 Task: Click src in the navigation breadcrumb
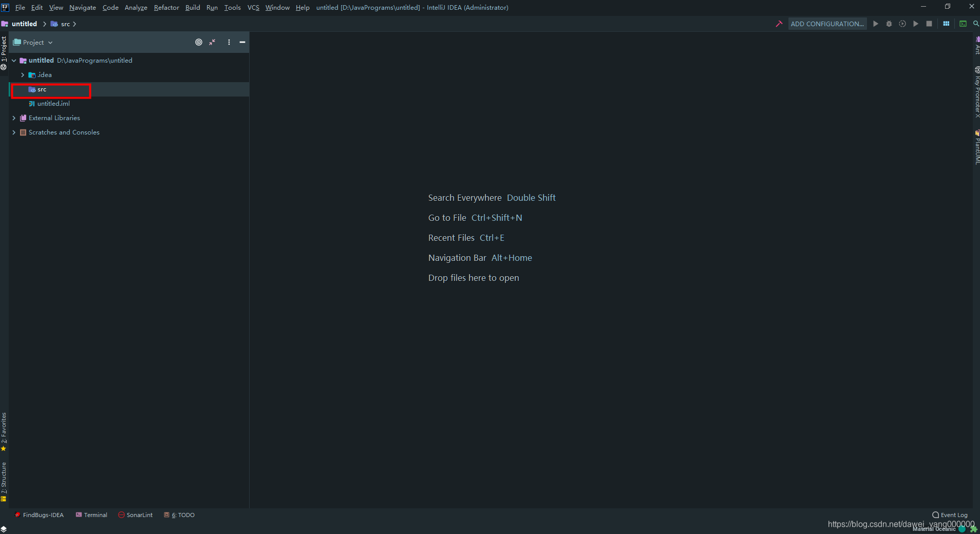65,24
